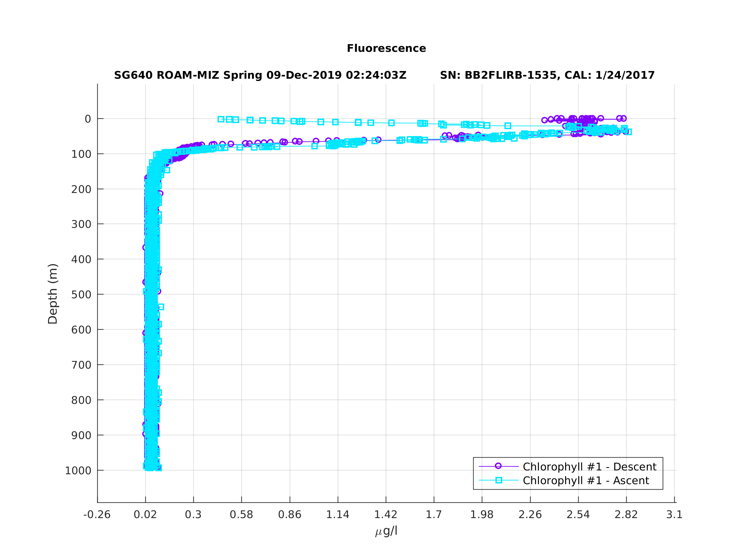Click the leftmost cyan ascent marker at surface
This screenshot has width=747, height=560.
click(x=221, y=119)
